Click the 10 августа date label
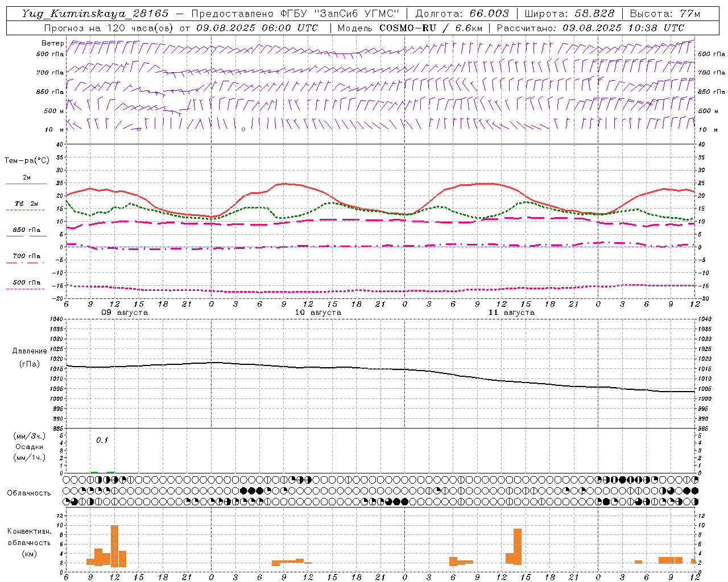Screen dimensions: 728x582 [x=318, y=313]
